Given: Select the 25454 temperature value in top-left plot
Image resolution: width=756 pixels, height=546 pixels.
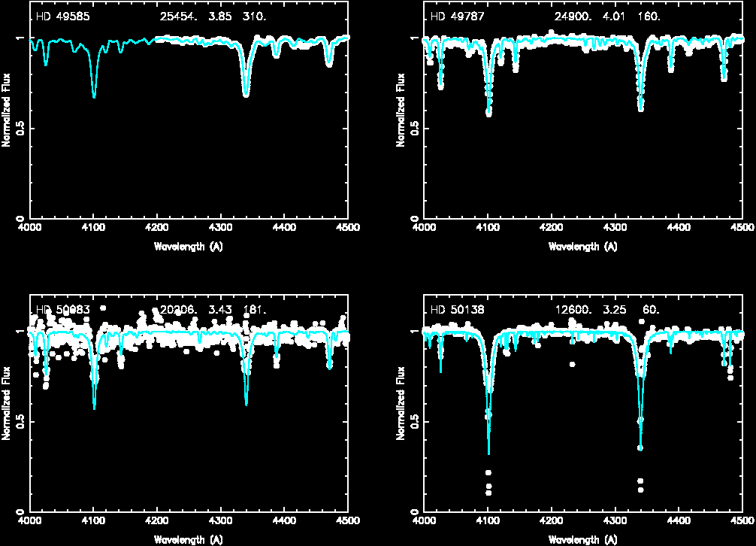Looking at the screenshot, I should 178,17.
